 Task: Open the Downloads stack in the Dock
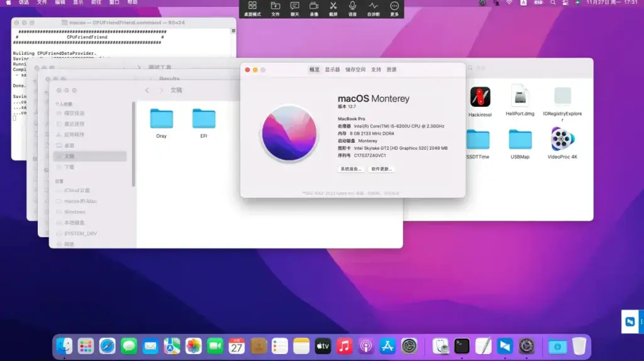click(x=557, y=346)
